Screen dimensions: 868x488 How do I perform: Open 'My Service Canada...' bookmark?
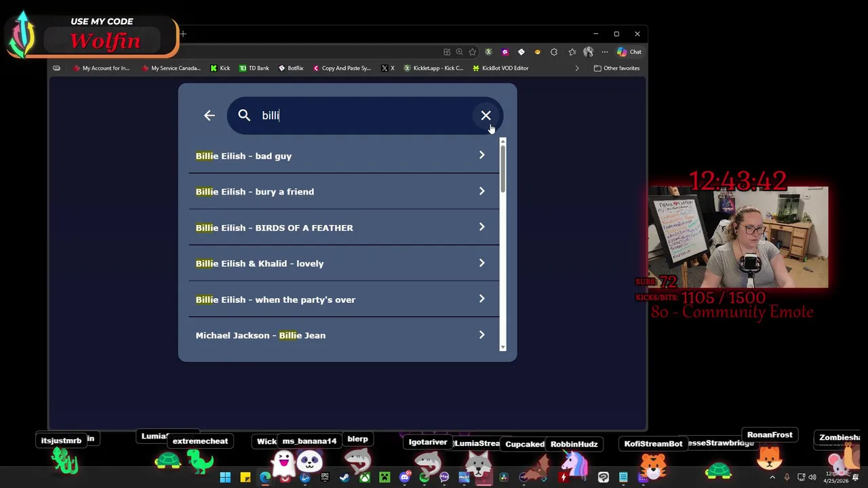click(x=172, y=68)
